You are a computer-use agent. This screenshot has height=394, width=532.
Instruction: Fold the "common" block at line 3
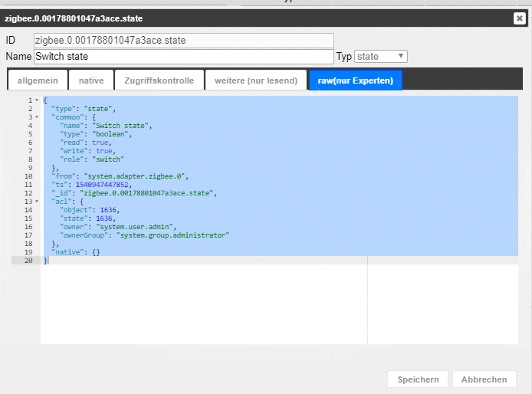pos(37,117)
